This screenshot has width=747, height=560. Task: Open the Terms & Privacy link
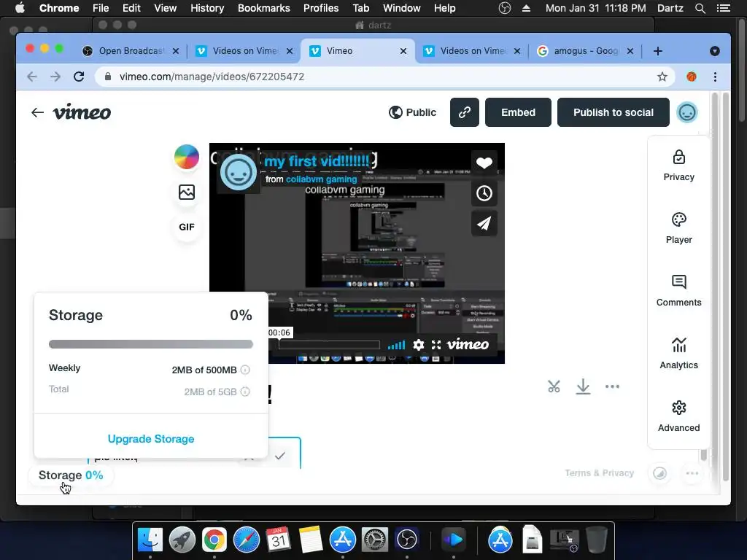click(x=600, y=472)
